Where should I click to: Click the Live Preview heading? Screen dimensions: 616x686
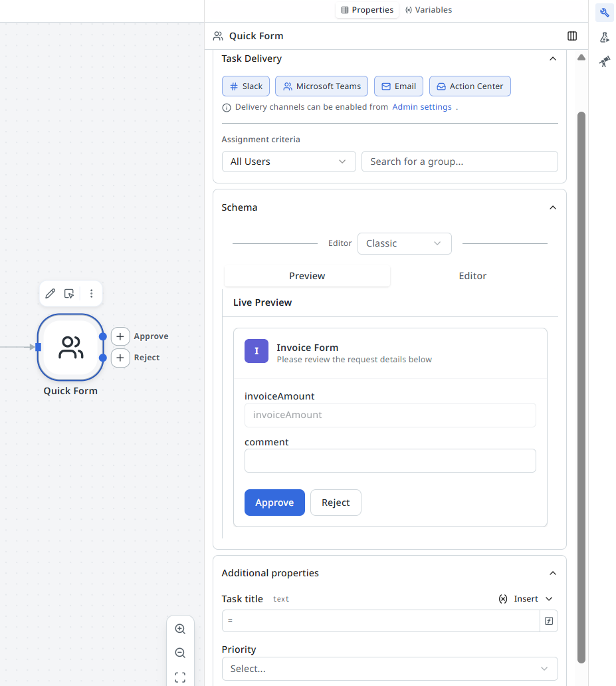[262, 302]
